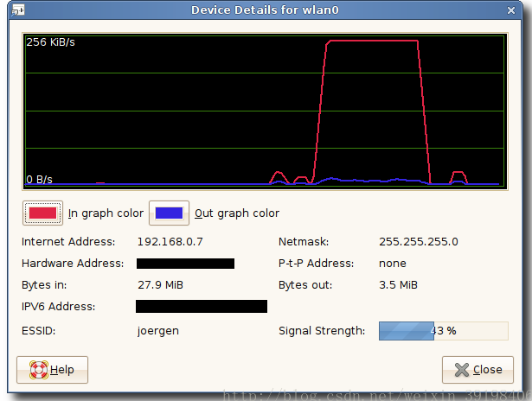Select the ESSID value joergen
The width and height of the screenshot is (532, 401).
pos(158,331)
